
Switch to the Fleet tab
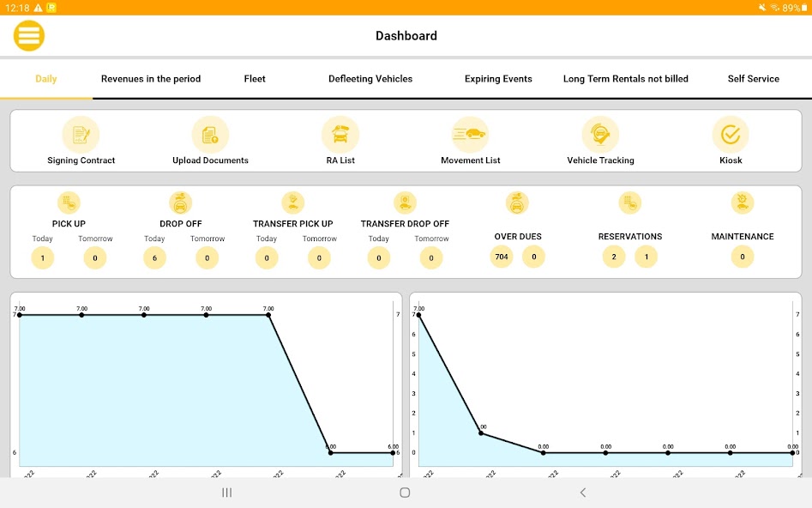255,79
